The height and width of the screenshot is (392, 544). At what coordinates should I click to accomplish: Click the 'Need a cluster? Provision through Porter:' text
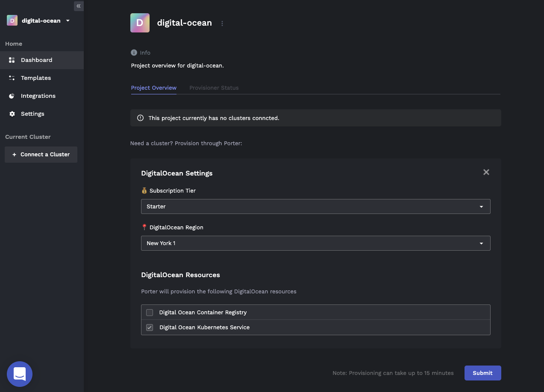[x=186, y=143]
